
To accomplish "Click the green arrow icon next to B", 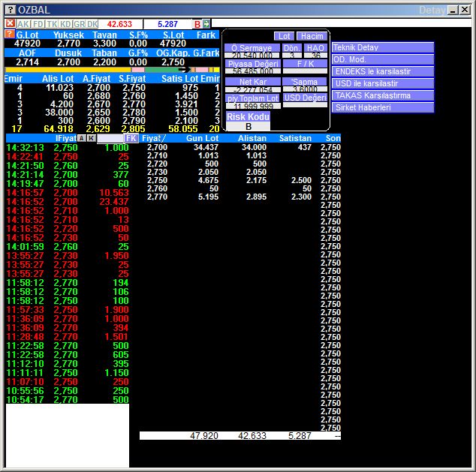I will [x=206, y=24].
